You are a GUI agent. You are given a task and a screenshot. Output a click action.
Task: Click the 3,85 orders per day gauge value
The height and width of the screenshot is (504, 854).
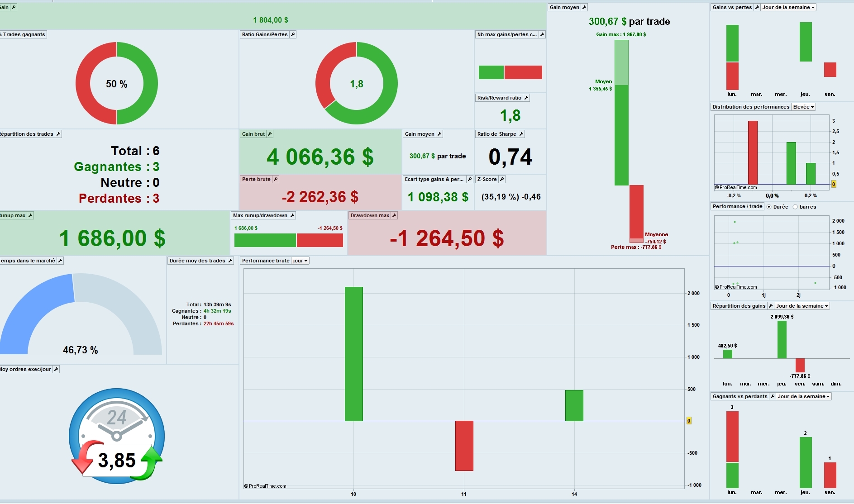117,460
